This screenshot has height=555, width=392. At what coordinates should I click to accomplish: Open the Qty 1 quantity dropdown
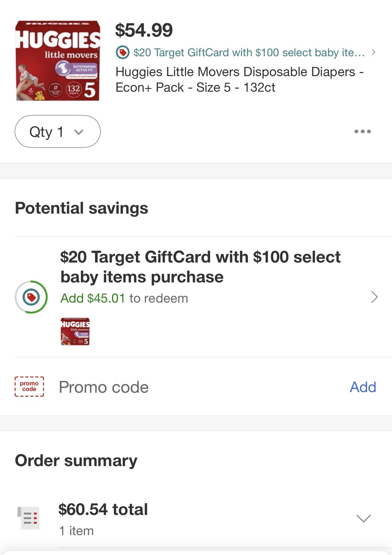pyautogui.click(x=57, y=131)
